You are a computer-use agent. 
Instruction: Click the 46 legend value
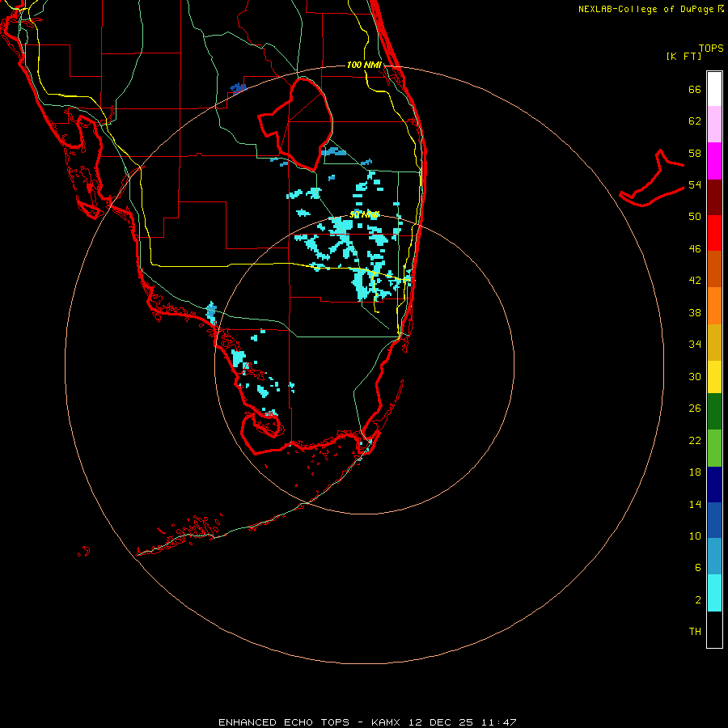click(x=695, y=249)
